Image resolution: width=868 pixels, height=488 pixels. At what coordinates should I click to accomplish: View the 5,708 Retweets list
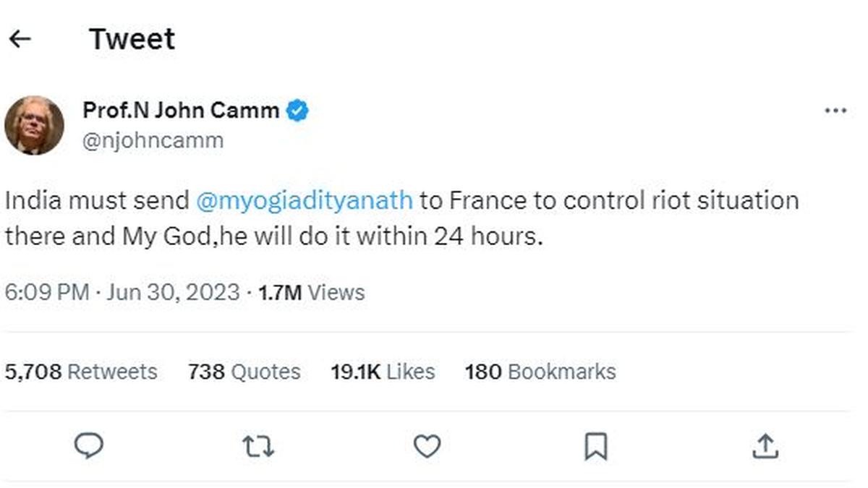(x=81, y=372)
